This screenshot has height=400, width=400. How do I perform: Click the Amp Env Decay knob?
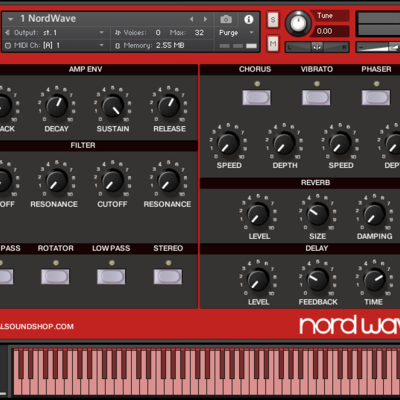[57, 106]
